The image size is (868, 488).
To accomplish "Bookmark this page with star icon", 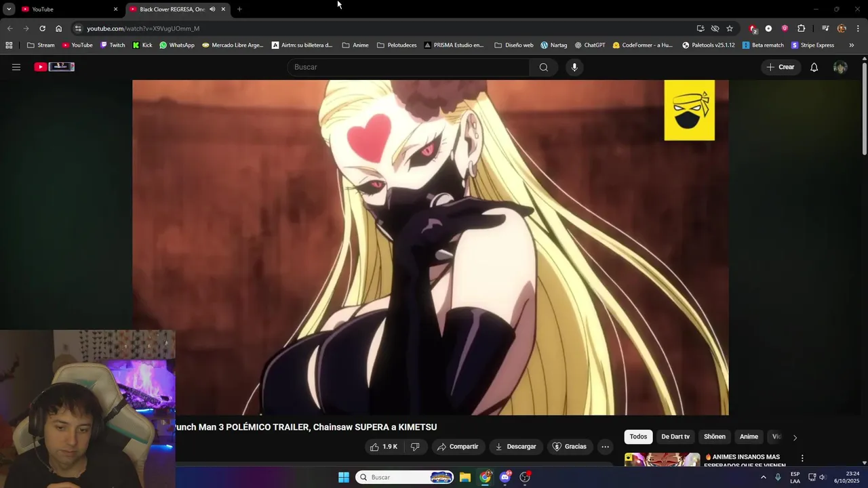I will [730, 28].
